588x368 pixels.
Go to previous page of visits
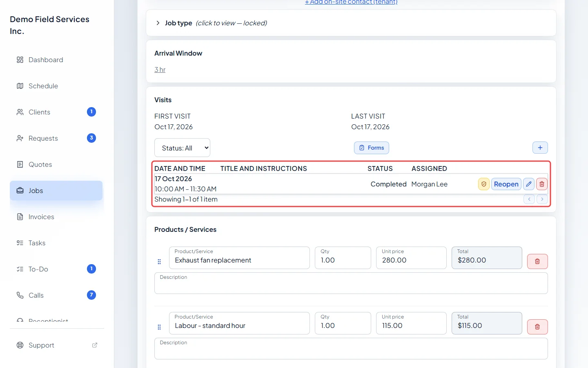[529, 199]
